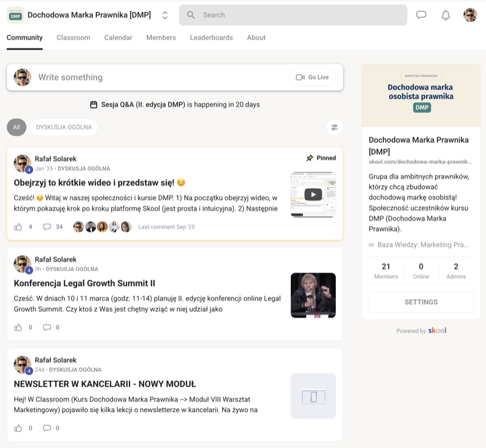Open the group SETTINGS button
The width and height of the screenshot is (486, 448).
click(421, 302)
